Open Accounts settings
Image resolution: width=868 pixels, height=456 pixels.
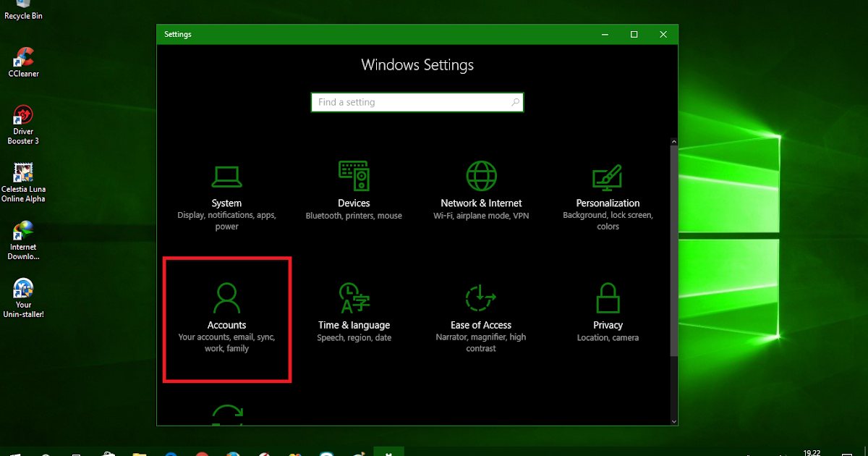tap(227, 318)
